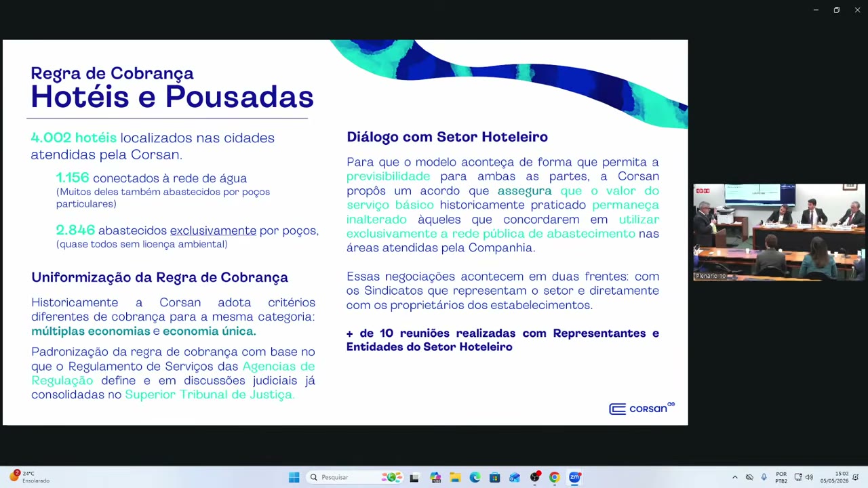Open Microsoft Store from the taskbar

click(x=494, y=477)
